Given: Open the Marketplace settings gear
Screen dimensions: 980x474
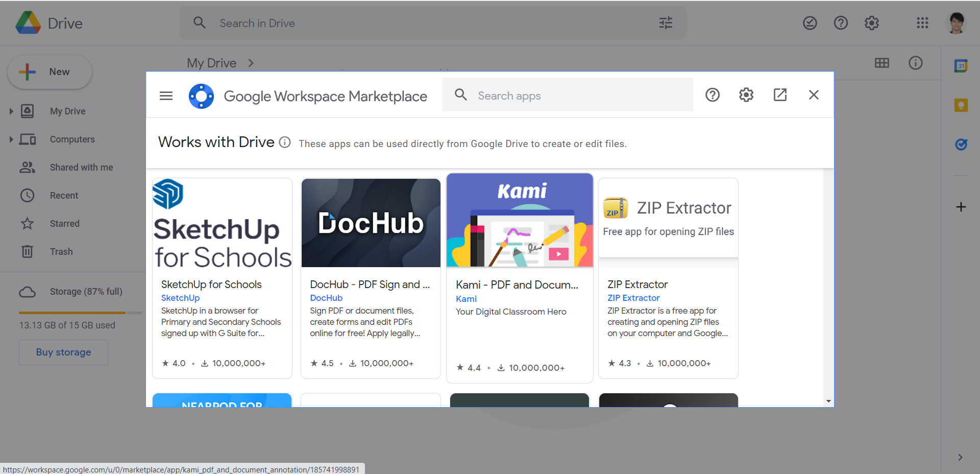Looking at the screenshot, I should 746,94.
